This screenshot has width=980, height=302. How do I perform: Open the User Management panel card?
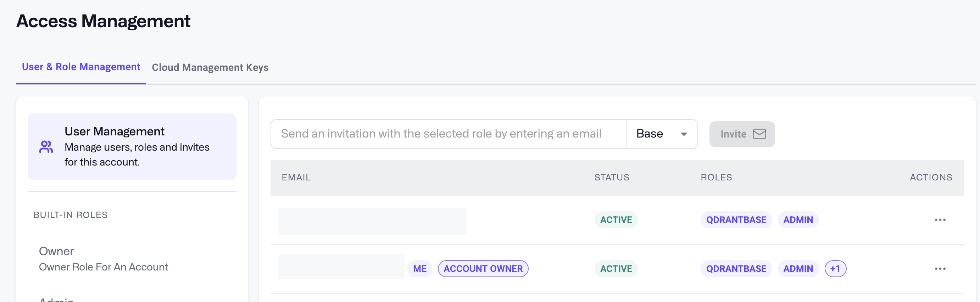[x=132, y=147]
